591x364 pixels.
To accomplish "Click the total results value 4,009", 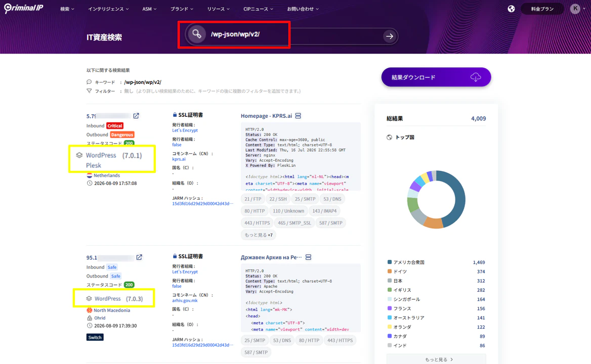I will tap(478, 119).
